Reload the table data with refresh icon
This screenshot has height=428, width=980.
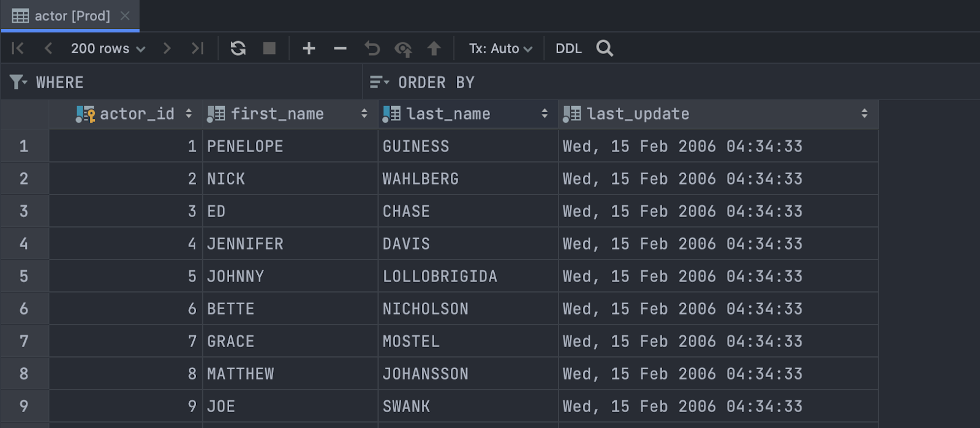[x=238, y=48]
